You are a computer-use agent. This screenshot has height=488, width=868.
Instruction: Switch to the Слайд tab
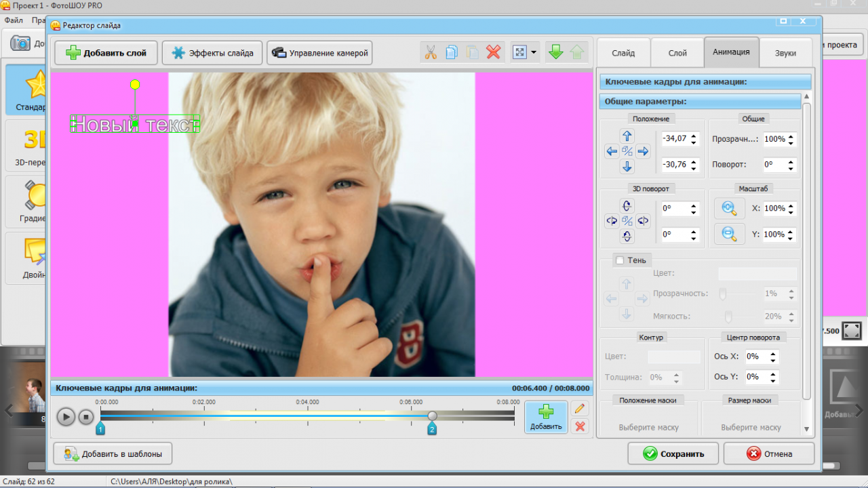tap(623, 53)
